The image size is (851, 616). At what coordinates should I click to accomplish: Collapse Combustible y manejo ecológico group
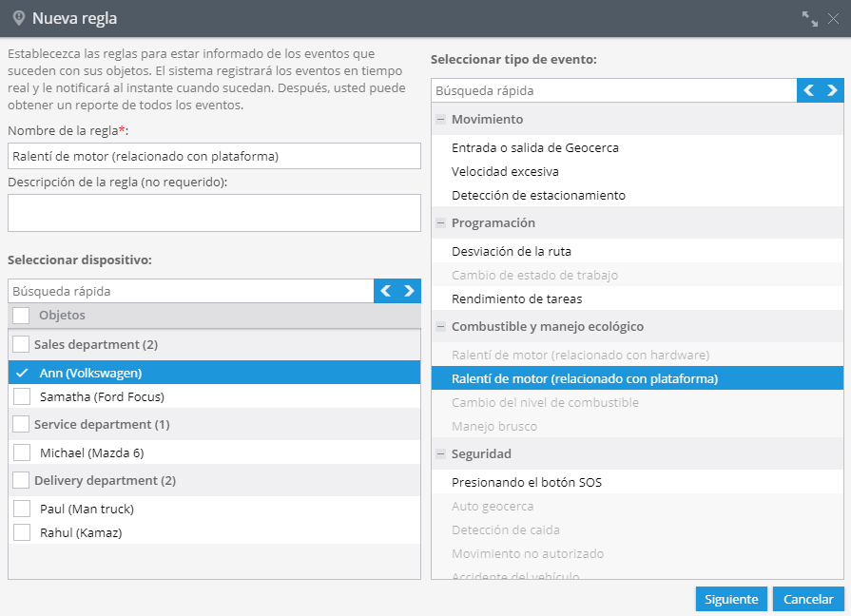pos(440,327)
